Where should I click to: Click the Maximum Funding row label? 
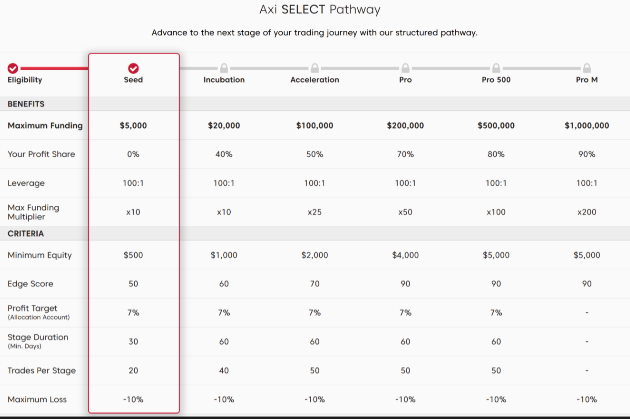coord(45,126)
